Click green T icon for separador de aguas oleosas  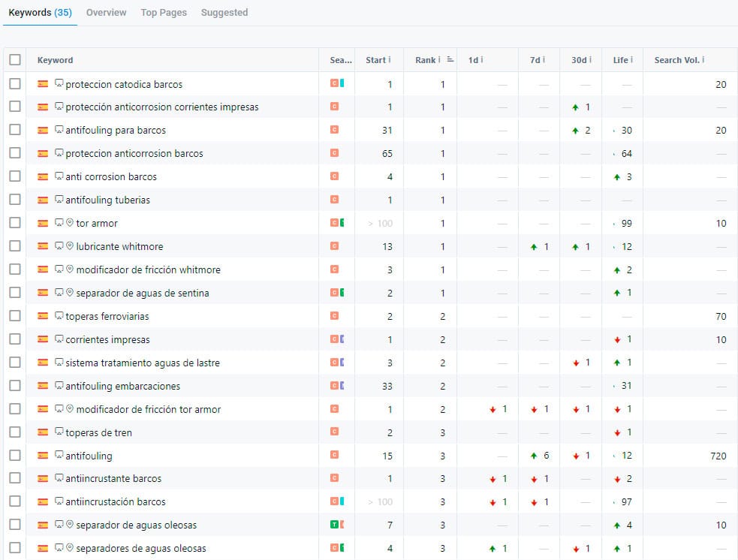pos(334,524)
